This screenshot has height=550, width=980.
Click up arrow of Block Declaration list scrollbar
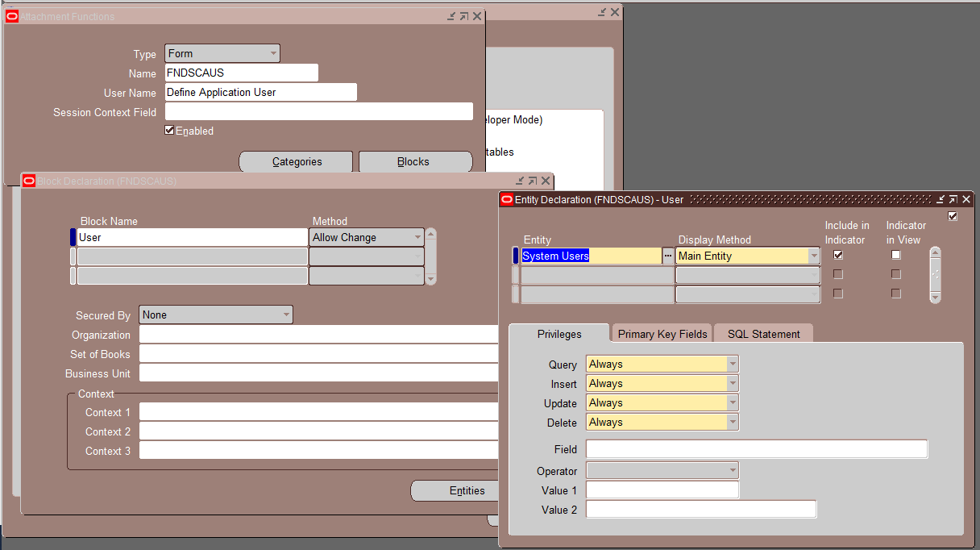431,235
